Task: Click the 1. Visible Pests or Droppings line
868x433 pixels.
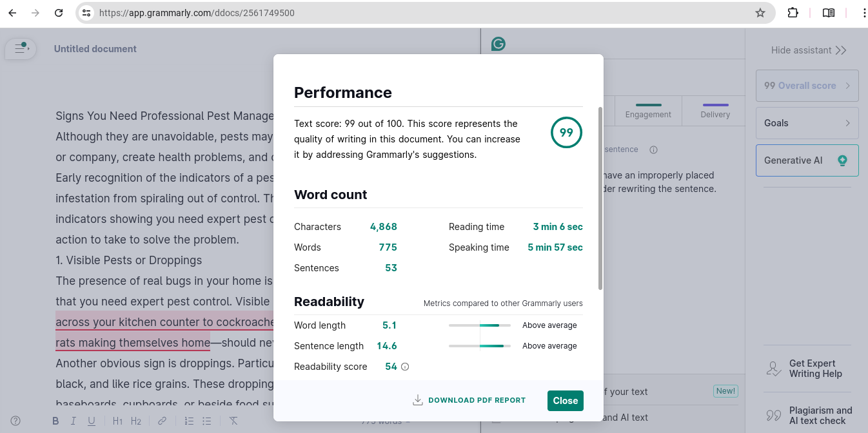Action: [129, 260]
